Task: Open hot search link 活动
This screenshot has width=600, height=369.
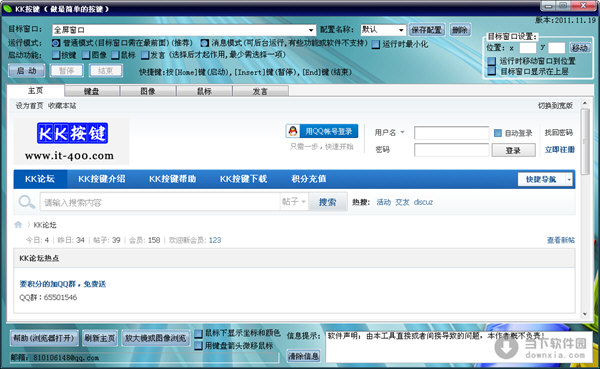Action: (383, 202)
